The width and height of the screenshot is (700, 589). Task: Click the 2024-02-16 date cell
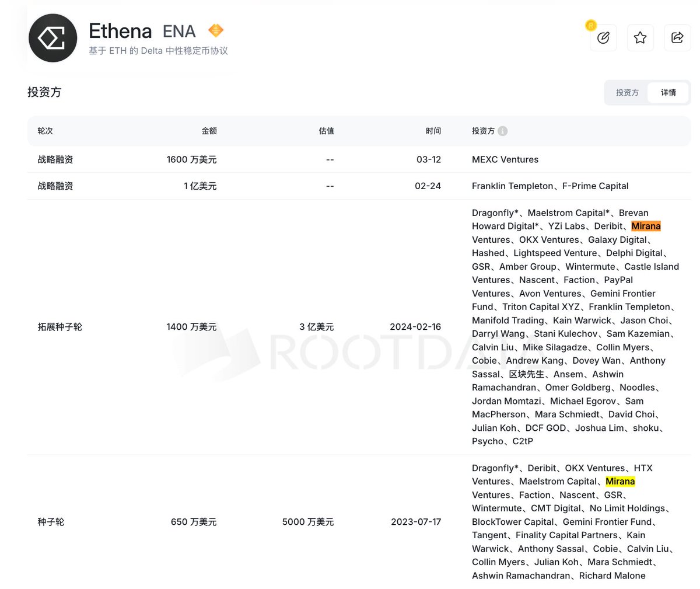pyautogui.click(x=415, y=327)
